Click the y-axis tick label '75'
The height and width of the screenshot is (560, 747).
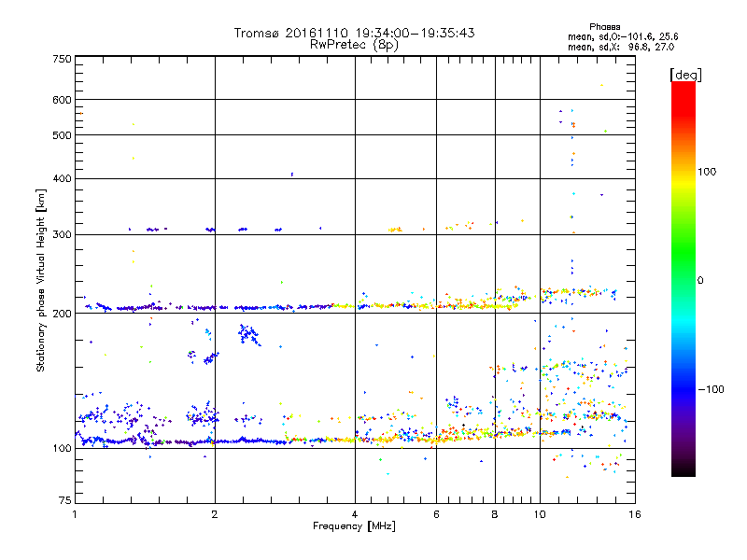[65, 500]
